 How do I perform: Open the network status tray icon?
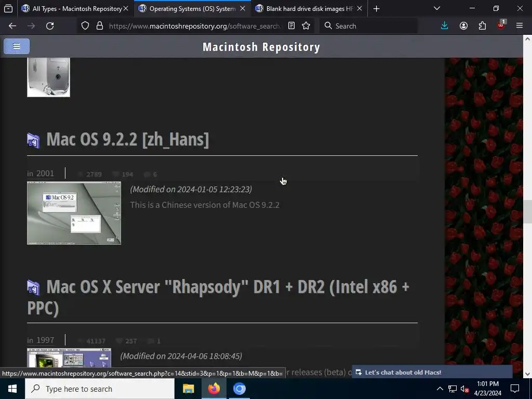453,389
